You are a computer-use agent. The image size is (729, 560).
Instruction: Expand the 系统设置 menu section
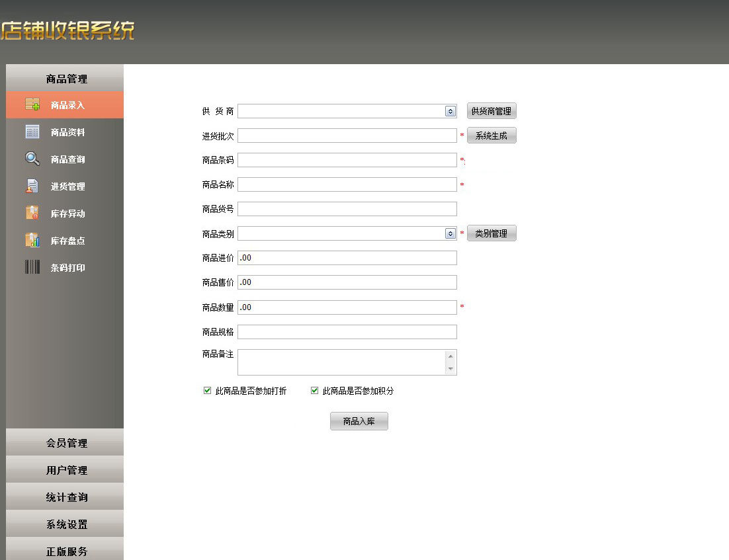(65, 524)
